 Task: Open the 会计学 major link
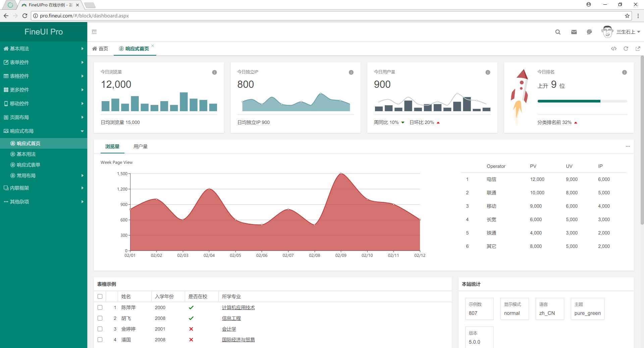[x=229, y=329]
